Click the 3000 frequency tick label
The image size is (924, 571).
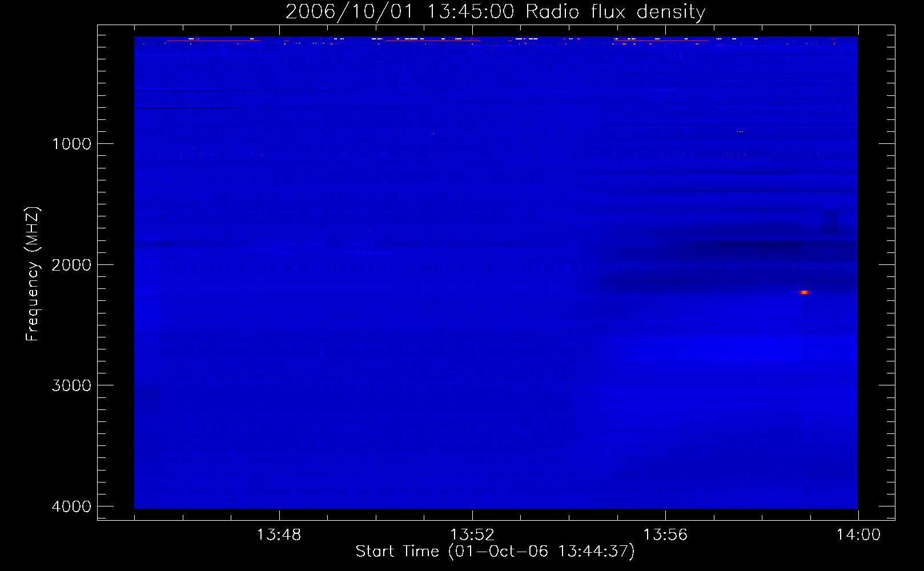[x=71, y=385]
